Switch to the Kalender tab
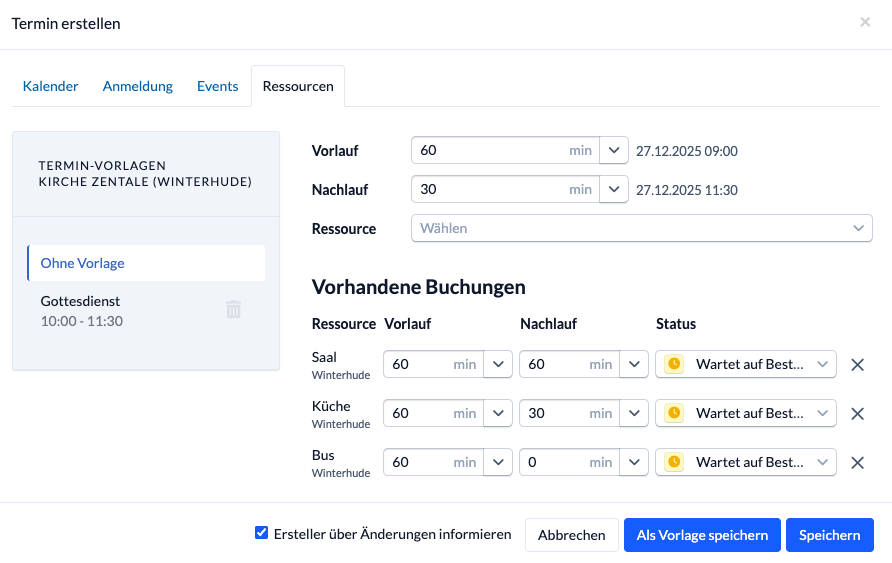This screenshot has width=892, height=563. pyautogui.click(x=50, y=86)
